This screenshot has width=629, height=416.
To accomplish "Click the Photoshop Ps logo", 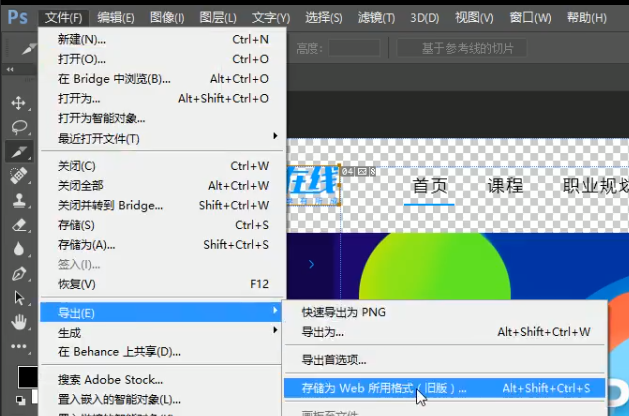I will (x=18, y=17).
